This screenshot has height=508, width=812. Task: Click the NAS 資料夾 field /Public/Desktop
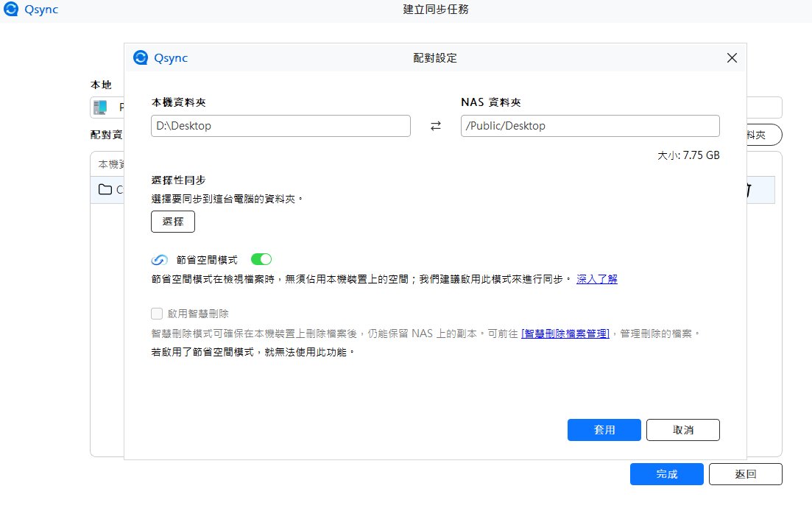[590, 126]
